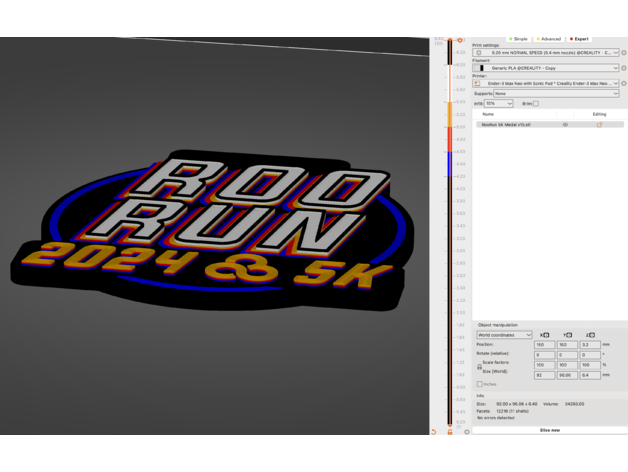Toggle visibility eye for RooRun 5K Medal
The image size is (628, 472).
click(x=565, y=125)
